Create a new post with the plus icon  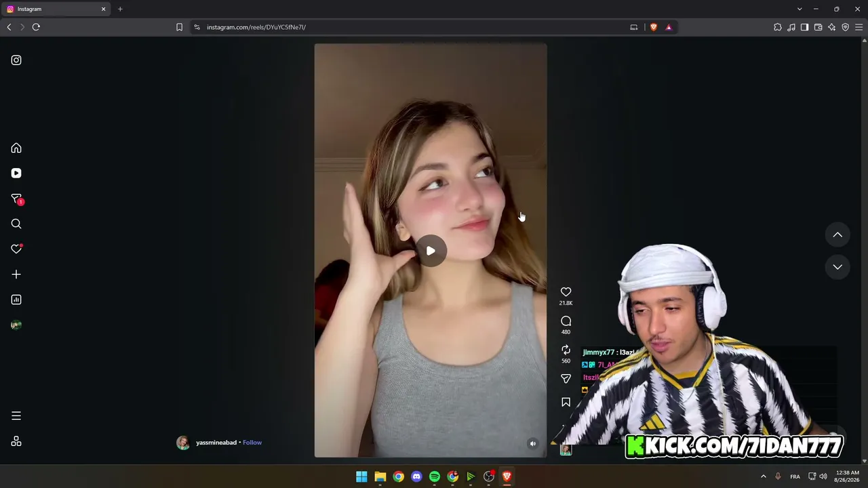point(16,274)
